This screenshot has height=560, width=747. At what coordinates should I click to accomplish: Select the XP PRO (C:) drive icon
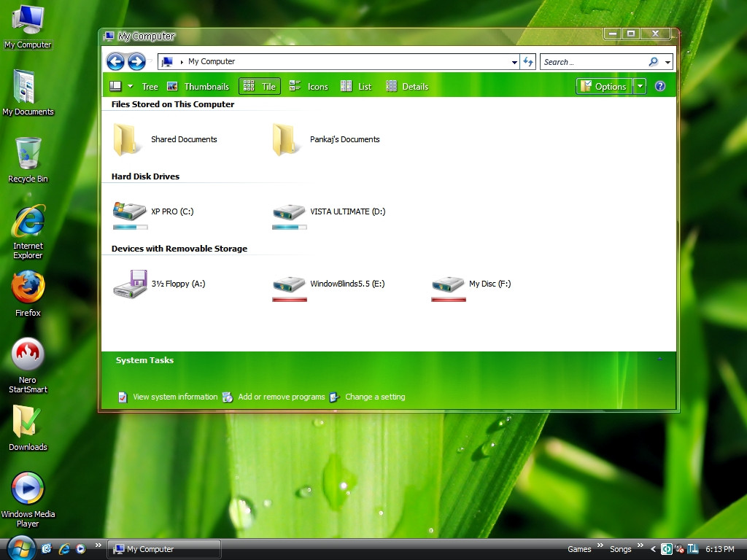[130, 211]
